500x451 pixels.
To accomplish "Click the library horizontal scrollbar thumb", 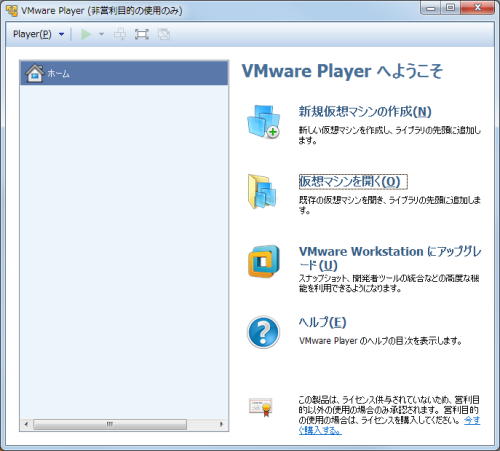I will click(110, 424).
